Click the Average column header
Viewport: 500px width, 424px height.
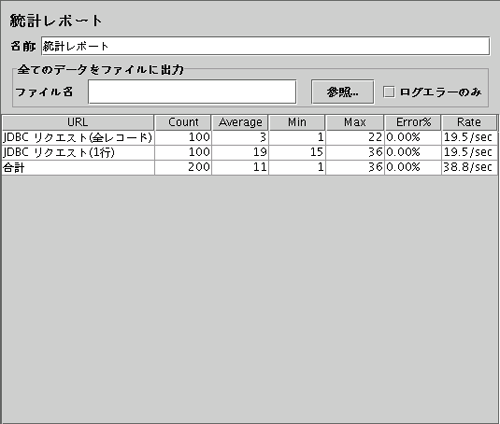click(x=240, y=122)
